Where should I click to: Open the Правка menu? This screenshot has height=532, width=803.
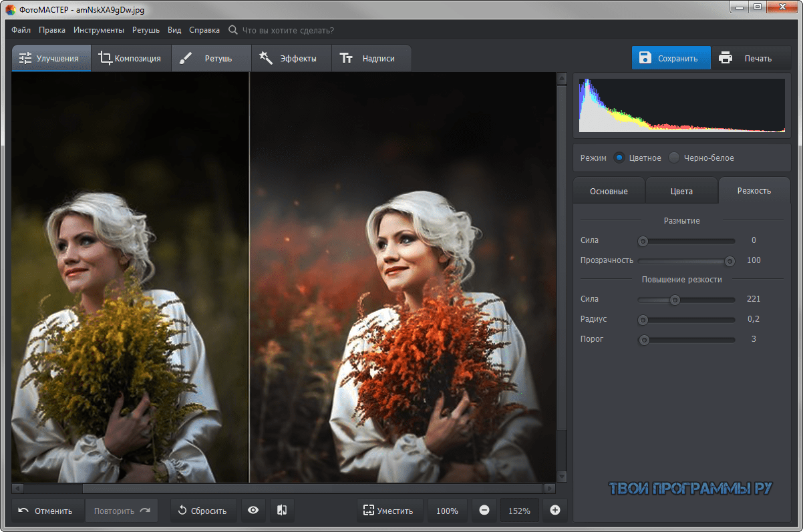(52, 30)
